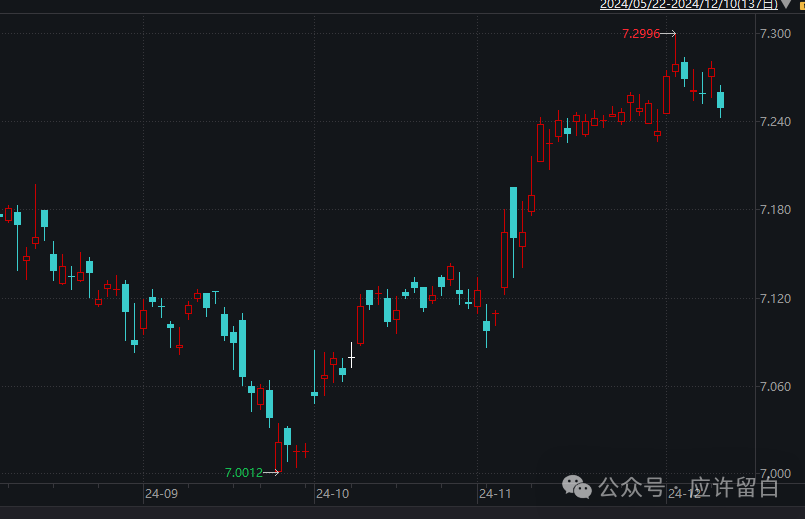Select the 7.0012 lowest price label

coord(244,473)
